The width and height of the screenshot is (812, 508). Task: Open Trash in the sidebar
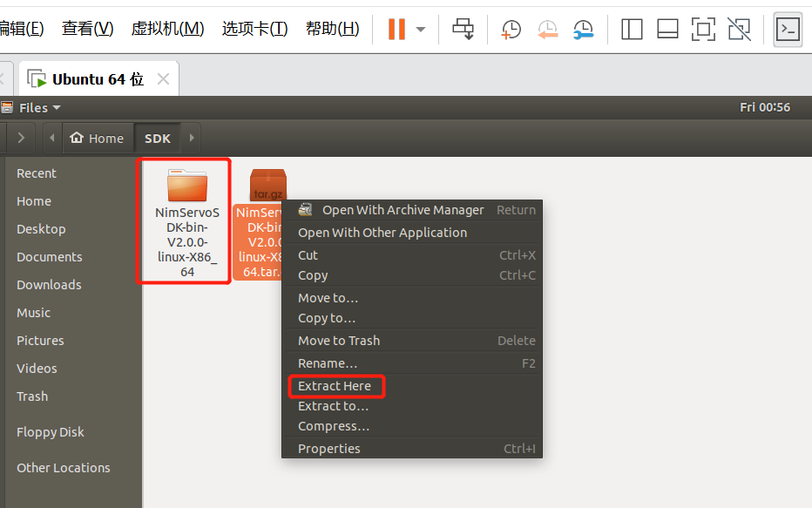[x=32, y=396]
